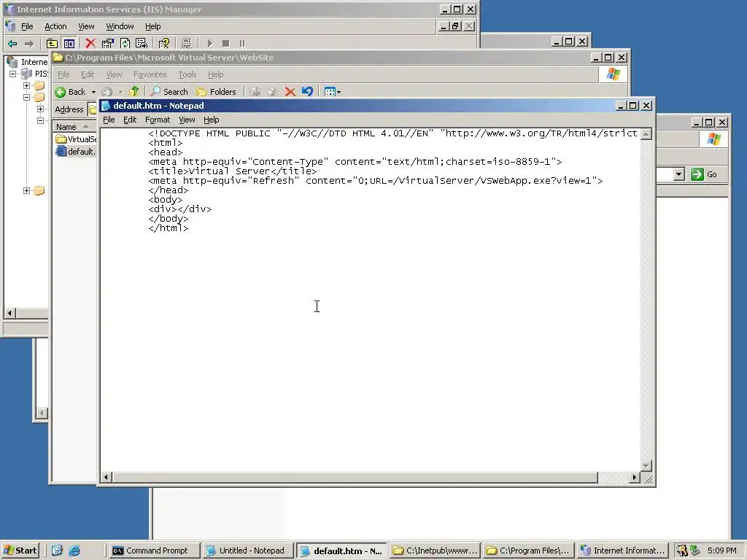
Task: Click the clock showing 5:09 PM
Action: (x=721, y=551)
